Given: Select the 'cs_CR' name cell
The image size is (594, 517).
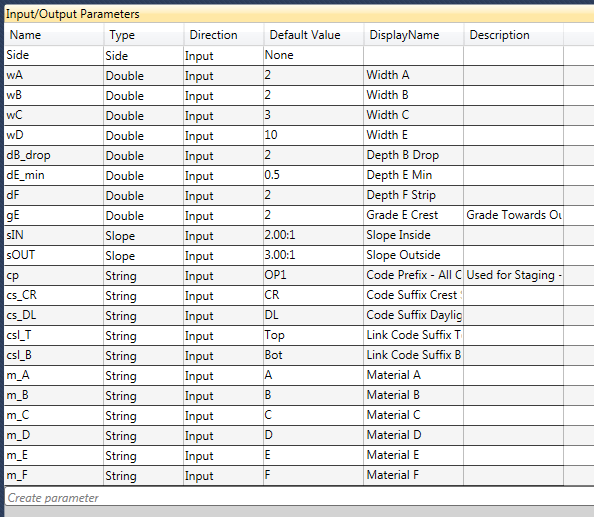Looking at the screenshot, I should point(54,296).
